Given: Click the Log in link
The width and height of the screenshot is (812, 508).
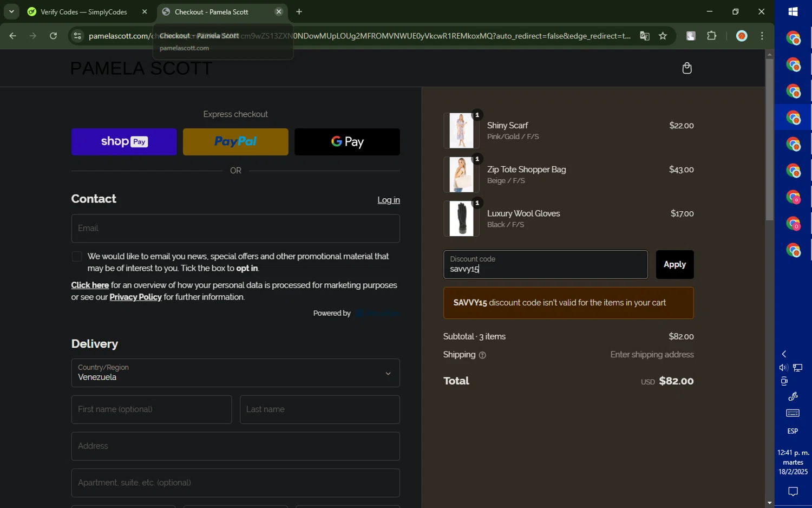Looking at the screenshot, I should click(x=389, y=200).
